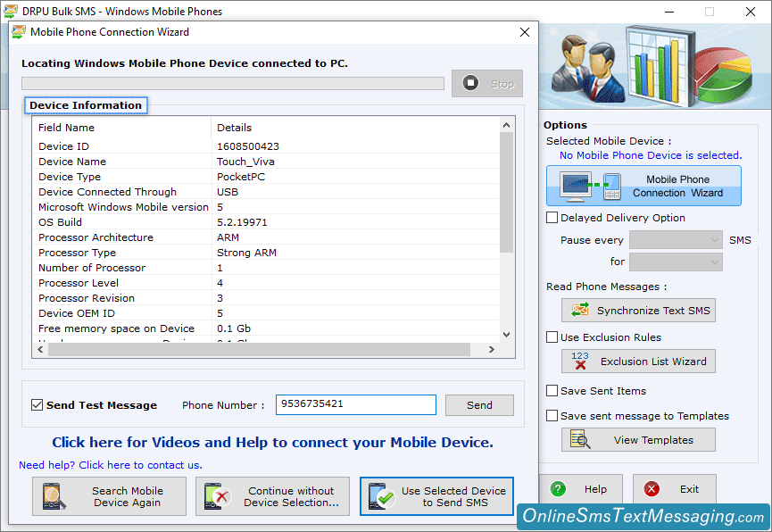Click the Exclusion List Wizard 123 icon

tap(580, 361)
